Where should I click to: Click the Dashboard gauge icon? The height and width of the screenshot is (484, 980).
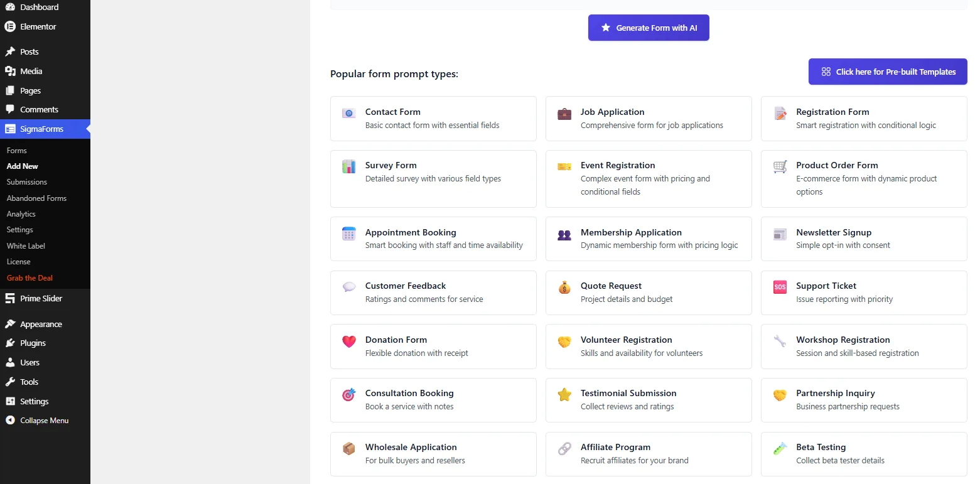(x=10, y=7)
